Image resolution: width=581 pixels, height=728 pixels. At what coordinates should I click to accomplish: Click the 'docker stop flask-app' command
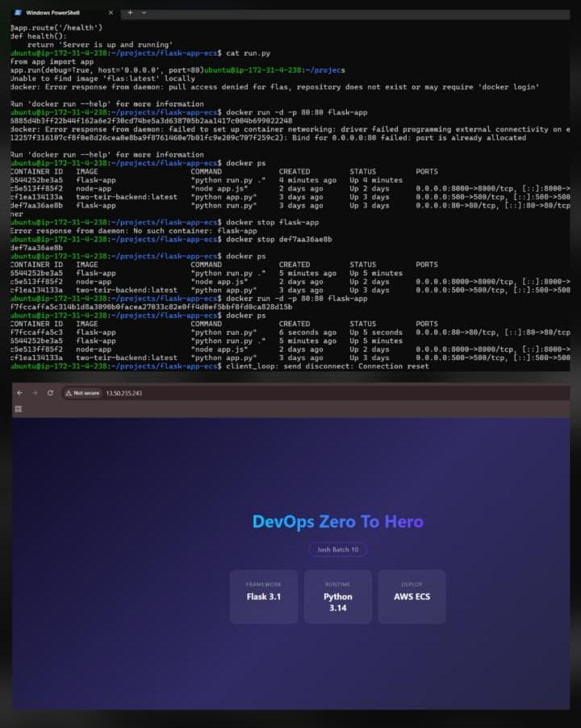273,222
